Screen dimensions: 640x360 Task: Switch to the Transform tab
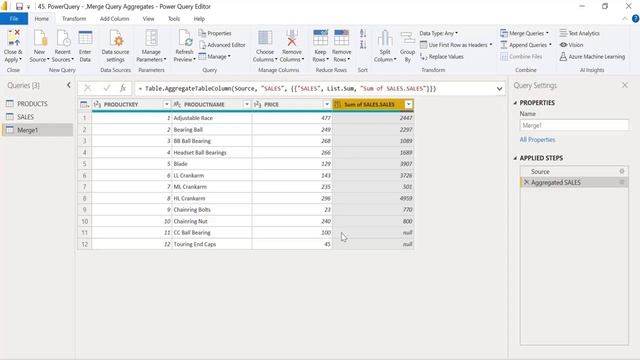point(74,19)
